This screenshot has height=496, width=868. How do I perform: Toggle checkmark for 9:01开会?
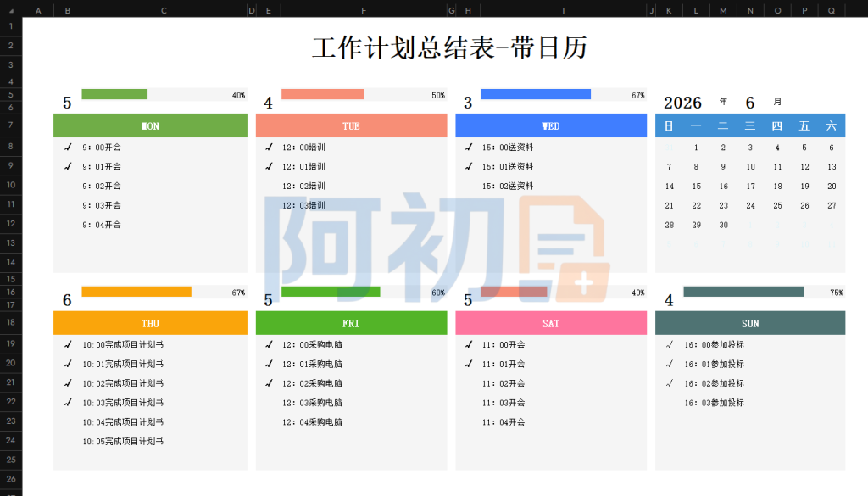tap(68, 167)
